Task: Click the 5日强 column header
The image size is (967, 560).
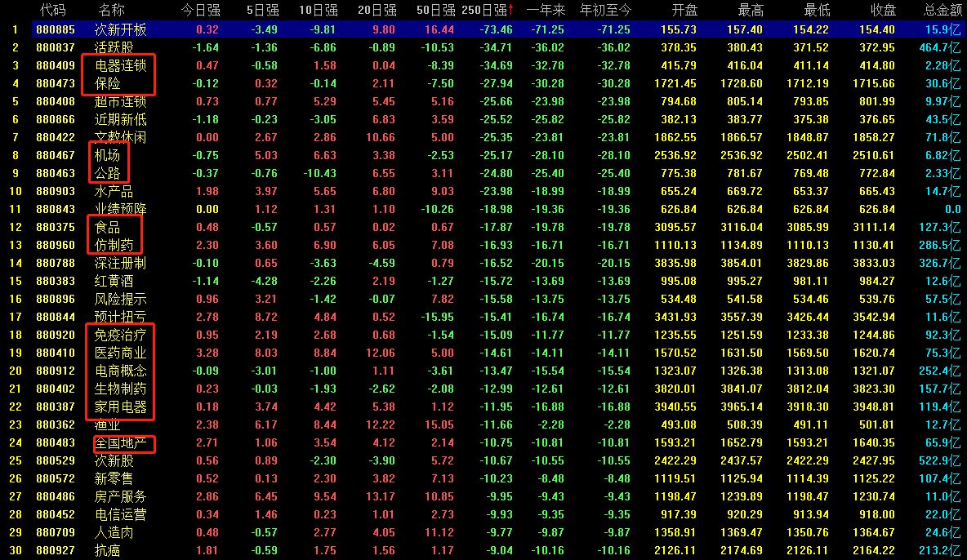Action: 262,10
